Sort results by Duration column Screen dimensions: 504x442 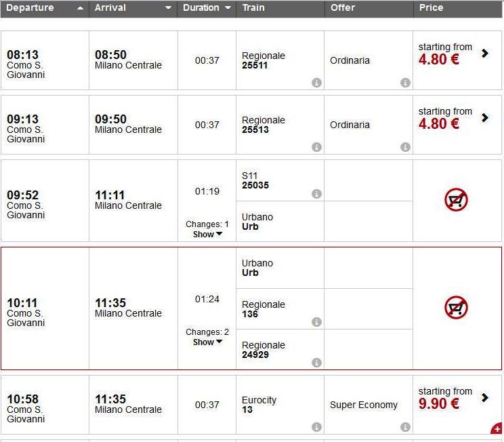click(207, 8)
